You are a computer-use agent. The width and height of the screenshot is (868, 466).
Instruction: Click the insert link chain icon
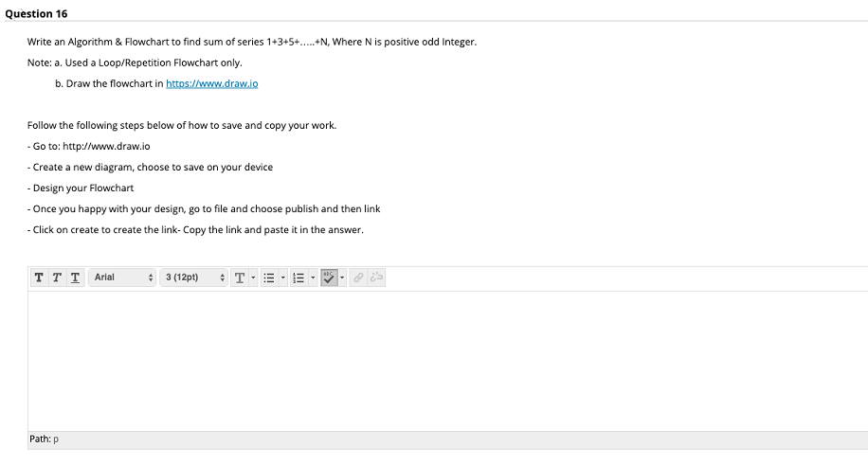coord(359,278)
